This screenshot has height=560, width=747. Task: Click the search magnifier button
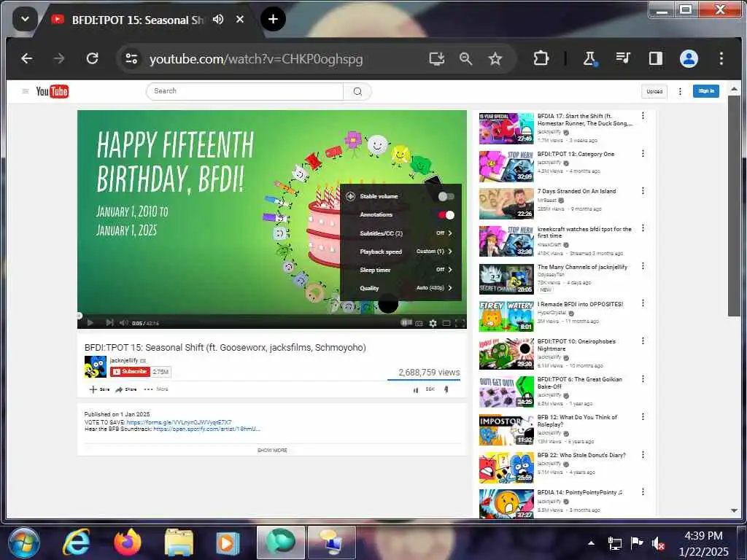357,91
